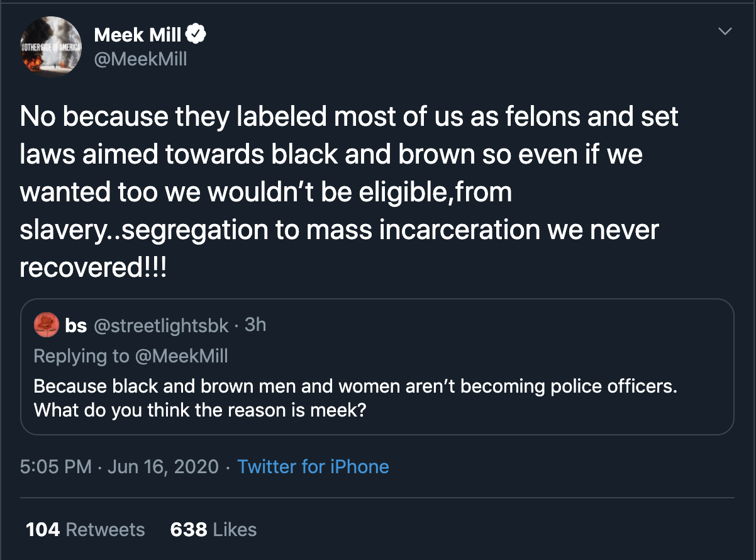Click the @MeekMill handle under the name
This screenshot has height=560, width=756.
coord(141,60)
